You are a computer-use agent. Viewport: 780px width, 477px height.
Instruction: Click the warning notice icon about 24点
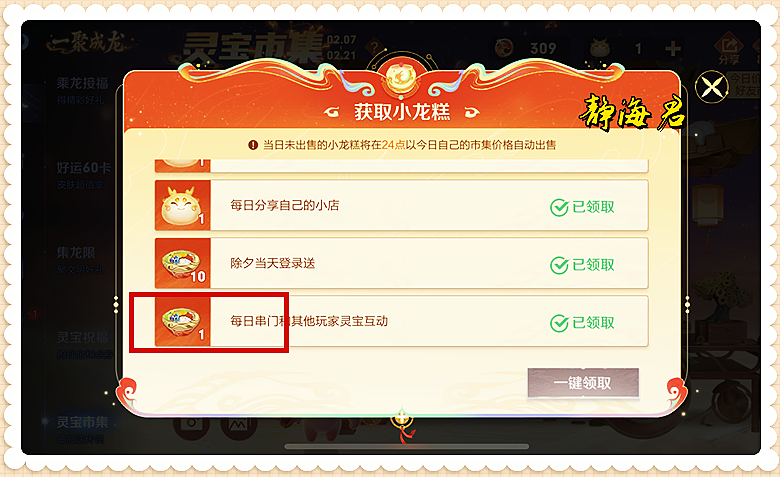pos(253,145)
